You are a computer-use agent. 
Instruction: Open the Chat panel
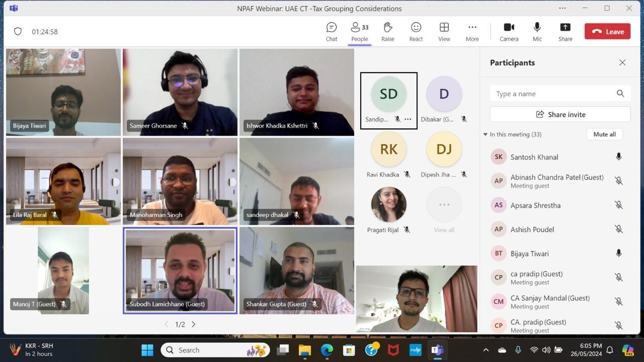[331, 32]
